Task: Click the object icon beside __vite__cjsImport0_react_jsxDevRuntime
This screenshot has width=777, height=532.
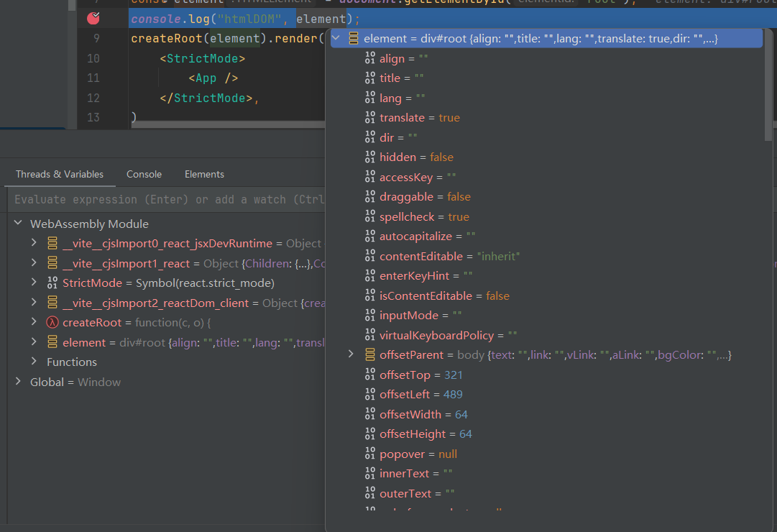Action: click(52, 243)
